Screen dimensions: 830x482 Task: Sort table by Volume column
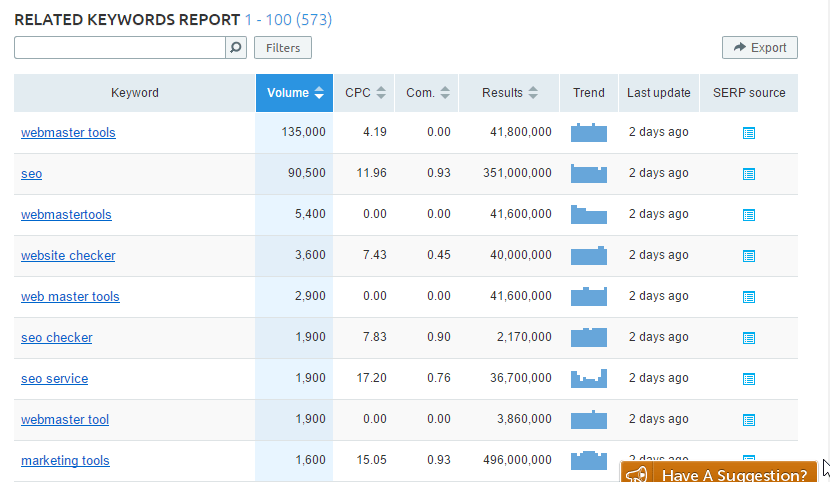[x=294, y=93]
